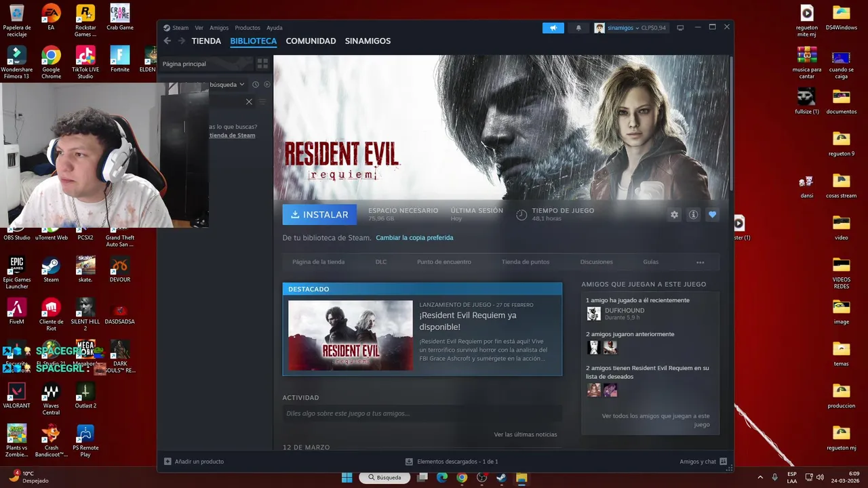Open the DS4Windows desktop folder
Screen dimensions: 868x488
842,18
